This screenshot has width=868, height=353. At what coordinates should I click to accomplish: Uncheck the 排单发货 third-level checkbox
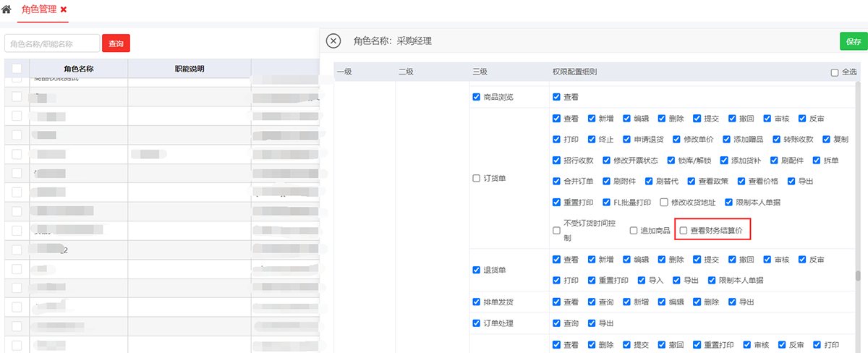476,302
